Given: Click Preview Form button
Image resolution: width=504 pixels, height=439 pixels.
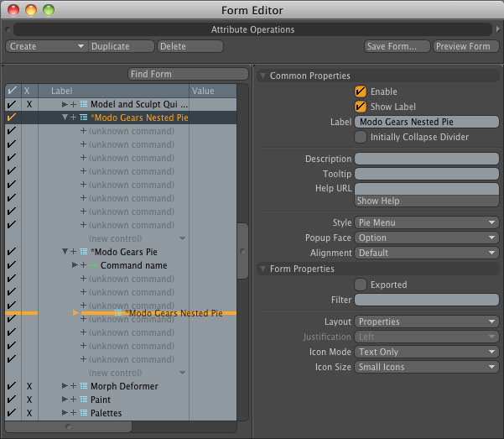Looking at the screenshot, I should [466, 46].
